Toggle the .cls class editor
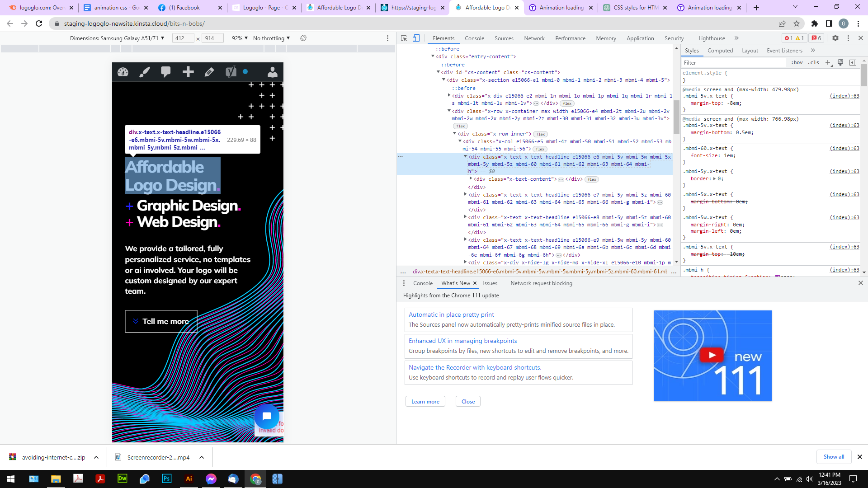This screenshot has height=488, width=868. pos(814,63)
